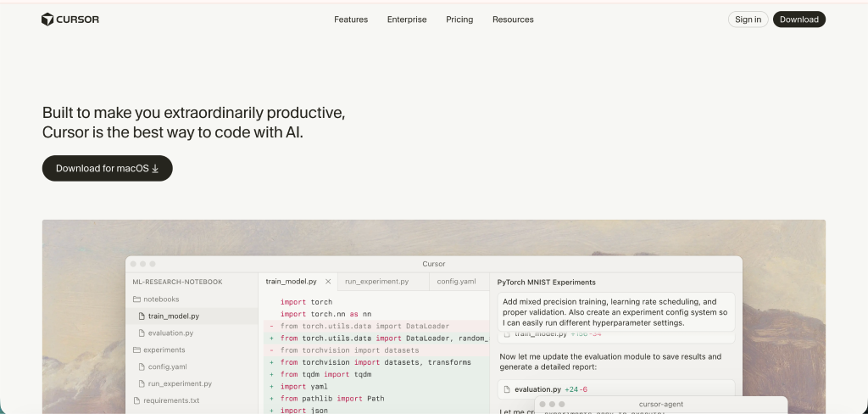
Task: Open the Features menu
Action: [x=351, y=20]
